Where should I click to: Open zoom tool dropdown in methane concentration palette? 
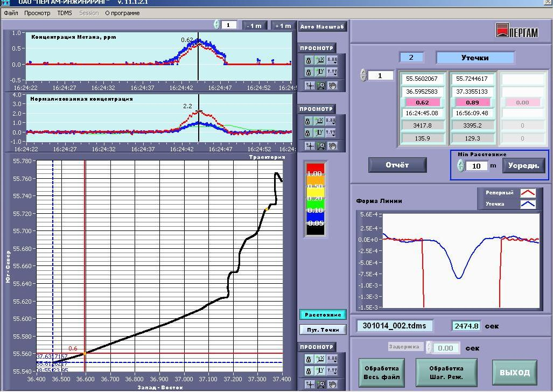(321, 86)
